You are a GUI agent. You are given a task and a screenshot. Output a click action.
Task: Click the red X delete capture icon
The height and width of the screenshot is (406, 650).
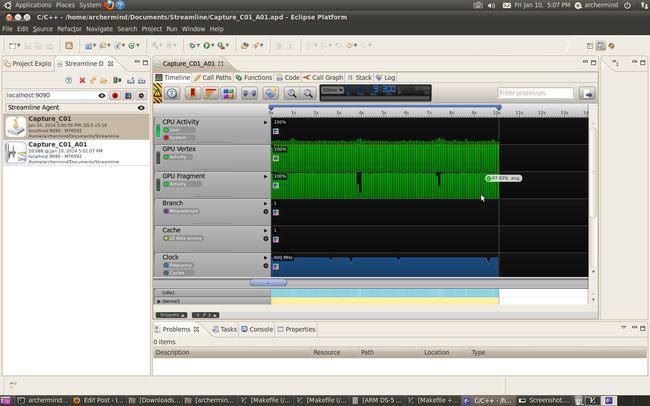(82, 80)
